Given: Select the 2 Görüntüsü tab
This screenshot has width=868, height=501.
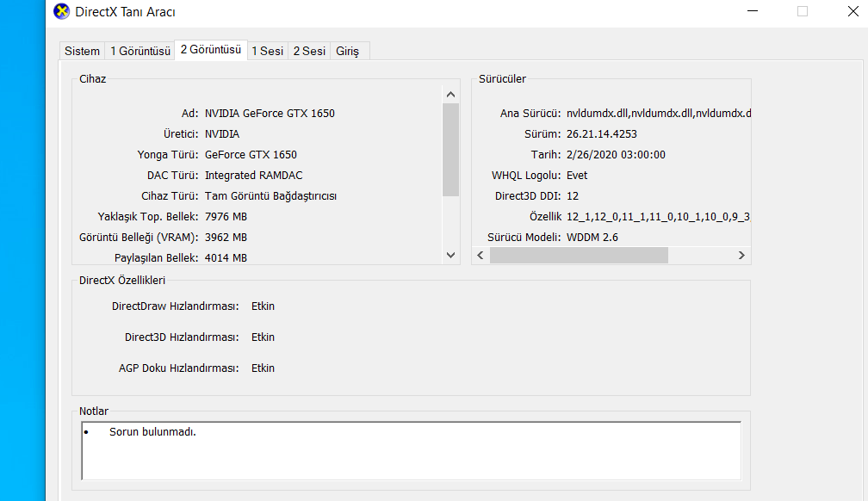Looking at the screenshot, I should pyautogui.click(x=211, y=50).
